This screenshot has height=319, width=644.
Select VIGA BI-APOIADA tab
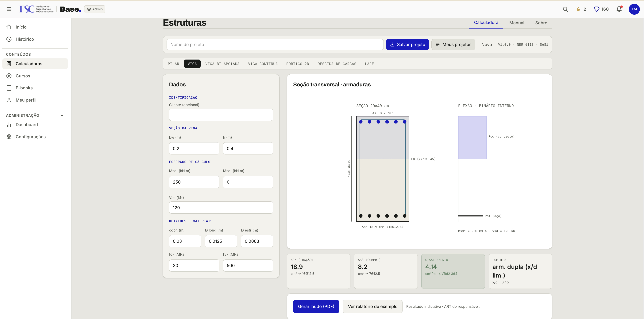pyautogui.click(x=222, y=64)
